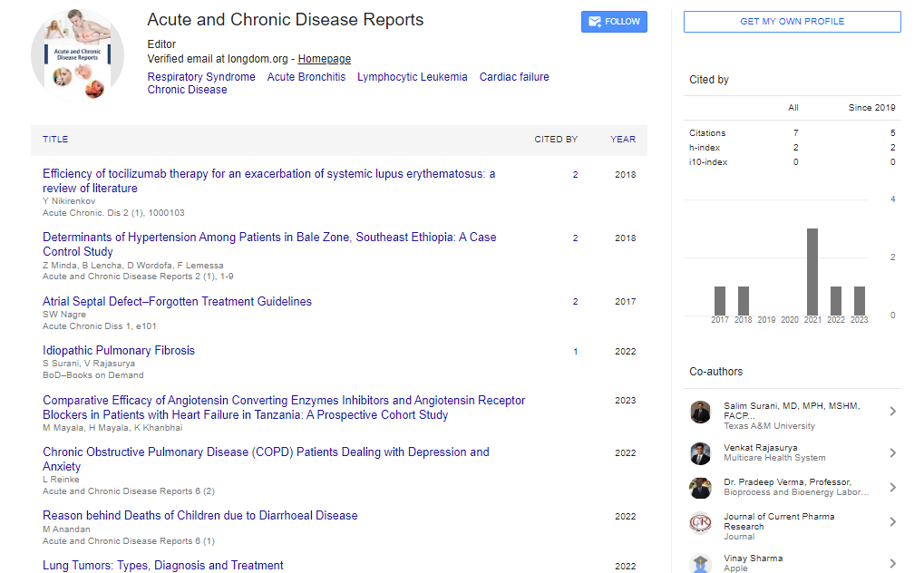
Task: Expand chevron next to Venkat Rajasurya
Action: click(892, 452)
